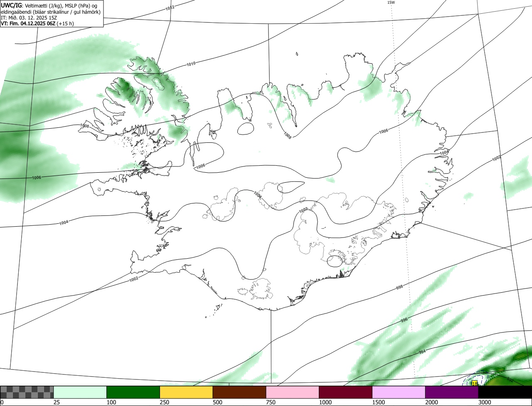
Task: Click the gray checkered 0–25 legend swatch
Action: [x=27, y=392]
